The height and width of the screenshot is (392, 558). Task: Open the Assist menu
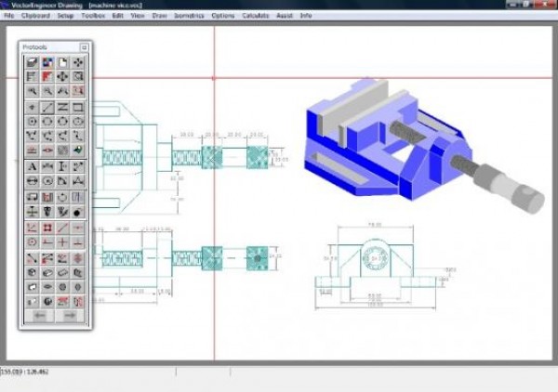coord(285,16)
